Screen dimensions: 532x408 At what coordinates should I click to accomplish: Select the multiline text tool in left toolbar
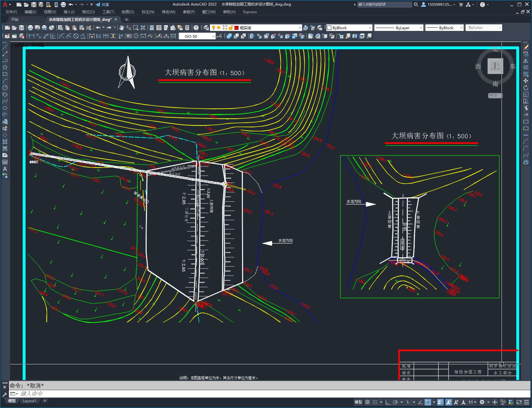5,169
